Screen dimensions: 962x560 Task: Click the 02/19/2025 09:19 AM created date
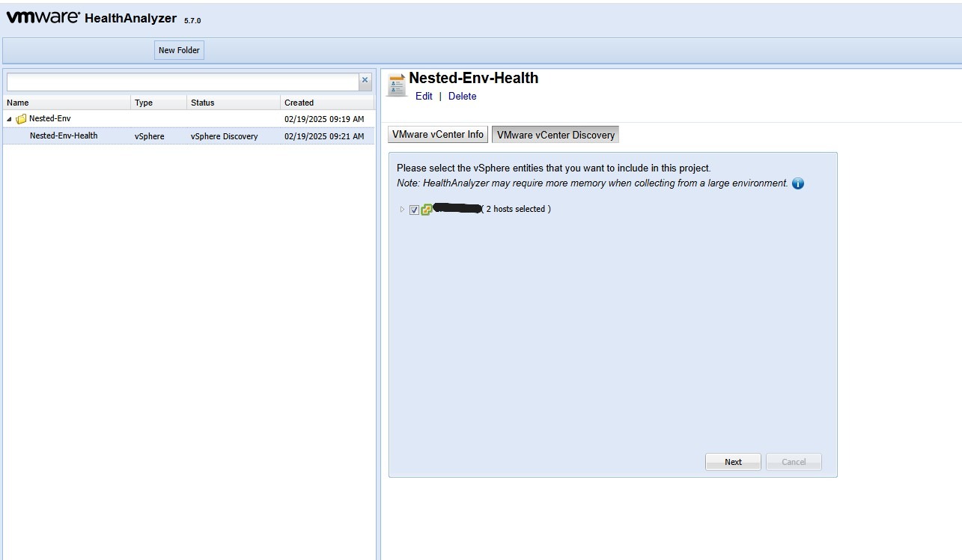click(324, 119)
